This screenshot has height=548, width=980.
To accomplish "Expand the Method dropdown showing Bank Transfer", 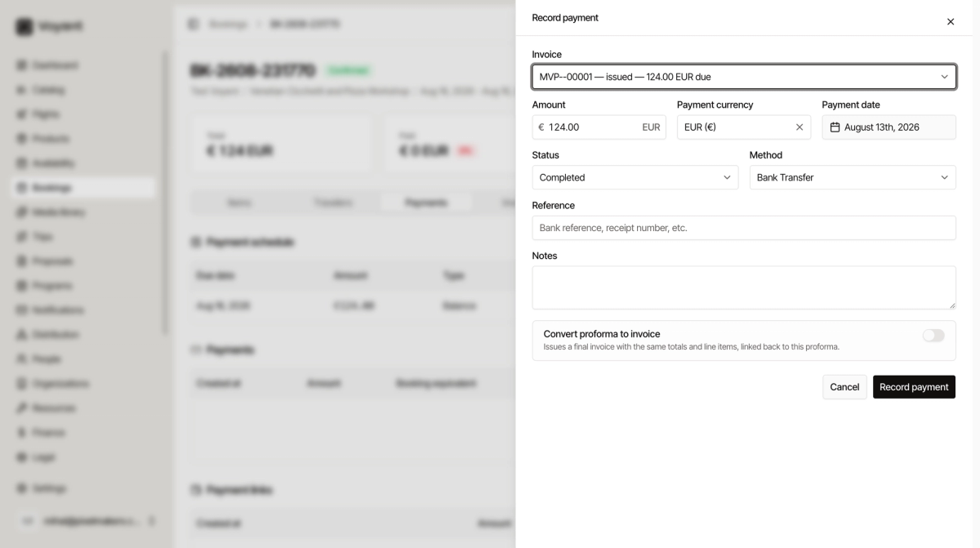I will (853, 177).
